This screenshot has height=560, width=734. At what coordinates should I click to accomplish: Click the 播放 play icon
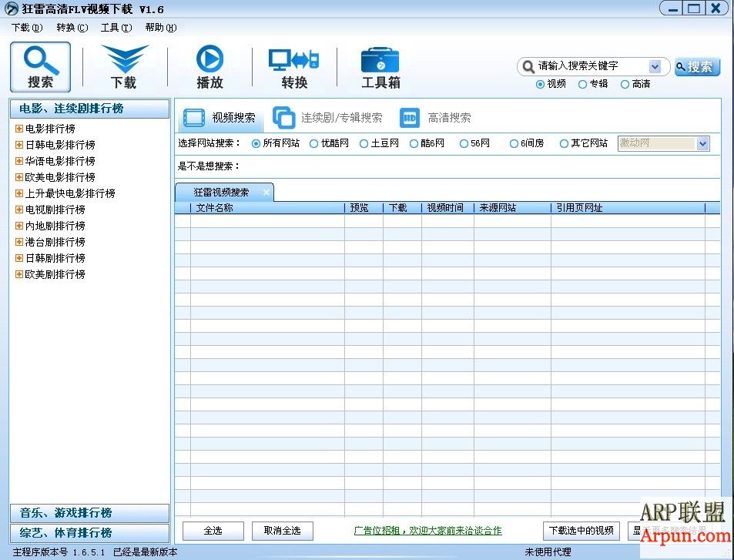point(209,67)
